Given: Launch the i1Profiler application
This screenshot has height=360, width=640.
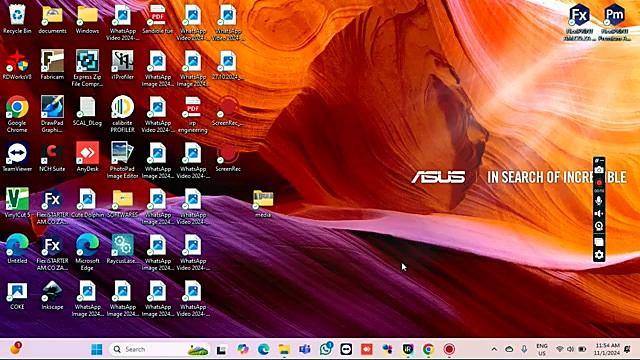Looking at the screenshot, I should click(x=122, y=65).
